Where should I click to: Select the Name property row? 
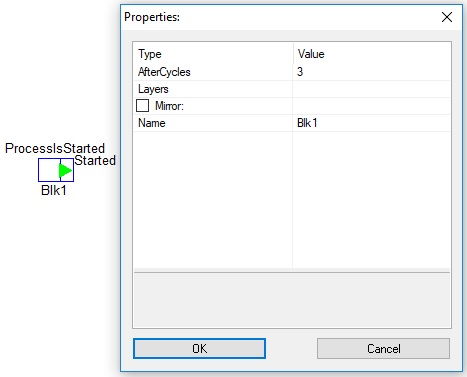pos(292,123)
